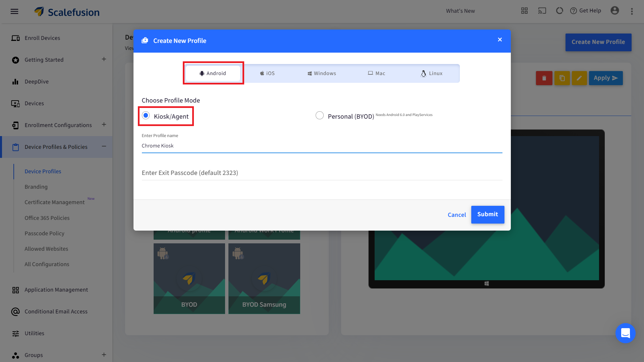Open the hamburger navigation menu
The height and width of the screenshot is (362, 644).
(14, 11)
